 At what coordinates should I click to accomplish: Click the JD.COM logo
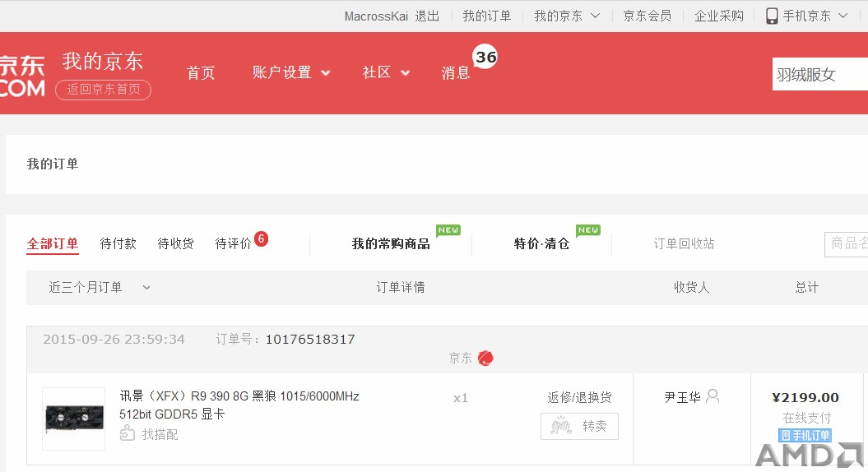22,76
